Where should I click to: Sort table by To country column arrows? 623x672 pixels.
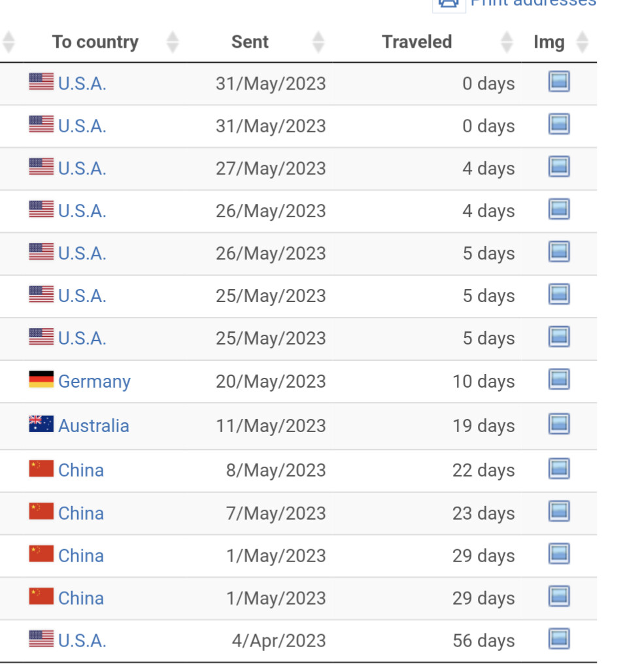tap(173, 42)
